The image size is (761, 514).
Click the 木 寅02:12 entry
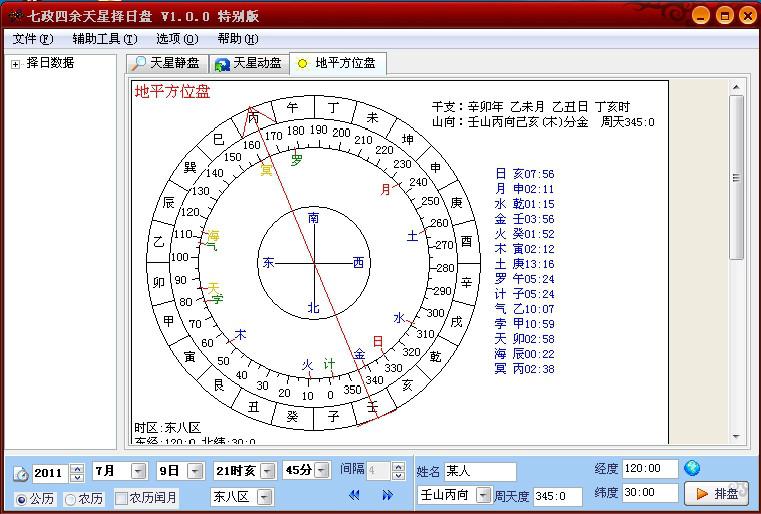524,249
